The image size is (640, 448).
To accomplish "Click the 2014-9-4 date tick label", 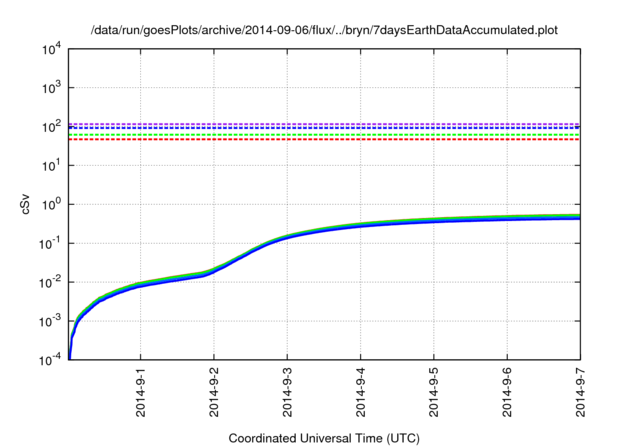I will tap(360, 392).
